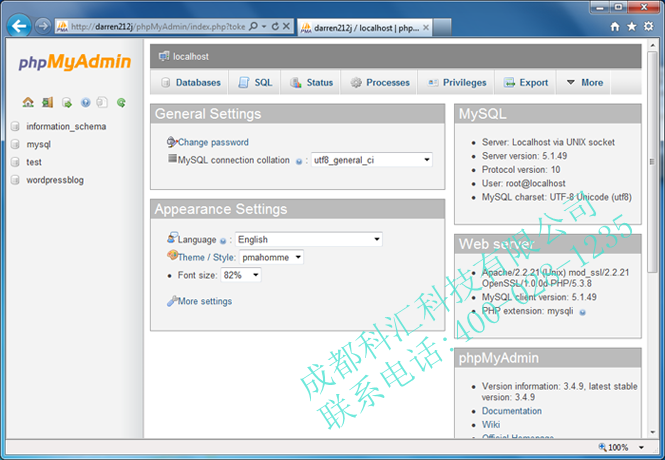Image resolution: width=665 pixels, height=460 pixels.
Task: Click the vertical scrollbar thumb
Action: point(652,162)
